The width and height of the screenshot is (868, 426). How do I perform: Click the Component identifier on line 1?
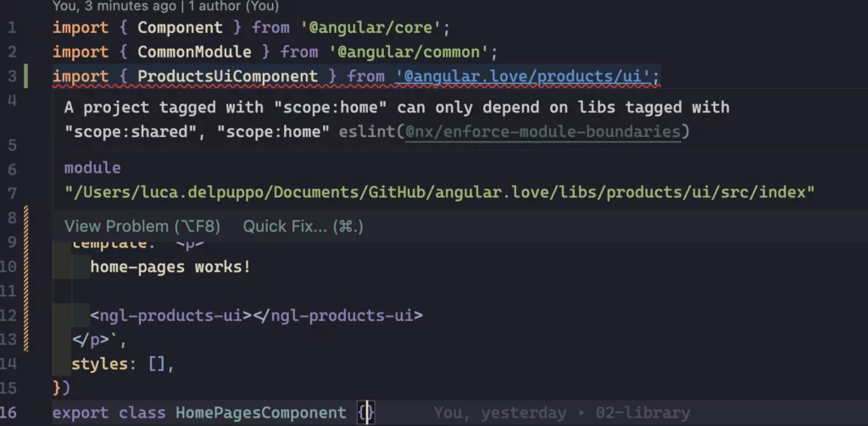click(x=180, y=28)
